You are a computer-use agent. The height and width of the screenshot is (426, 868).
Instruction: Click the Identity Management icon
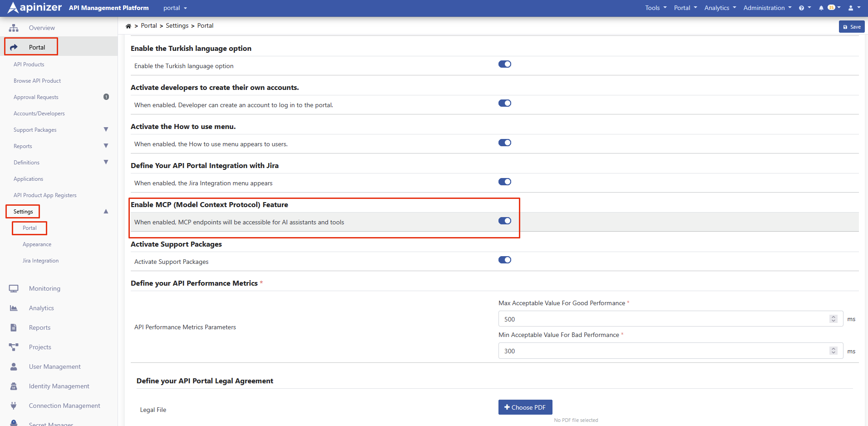pos(14,386)
